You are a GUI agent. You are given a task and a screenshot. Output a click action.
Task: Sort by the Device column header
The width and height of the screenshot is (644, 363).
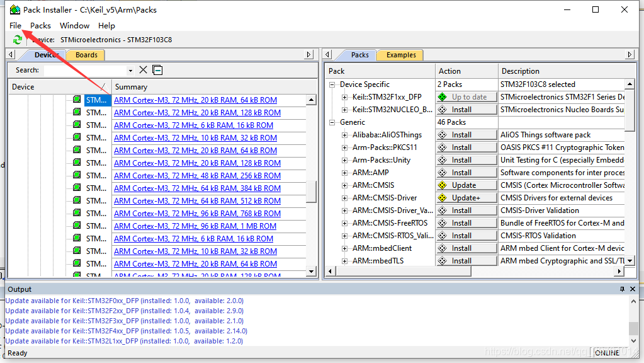[60, 87]
